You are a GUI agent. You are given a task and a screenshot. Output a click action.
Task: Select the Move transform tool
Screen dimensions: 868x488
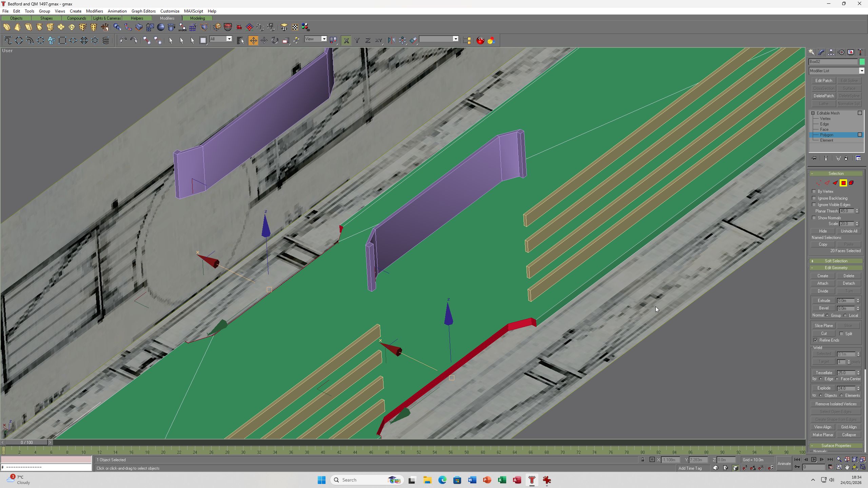253,41
